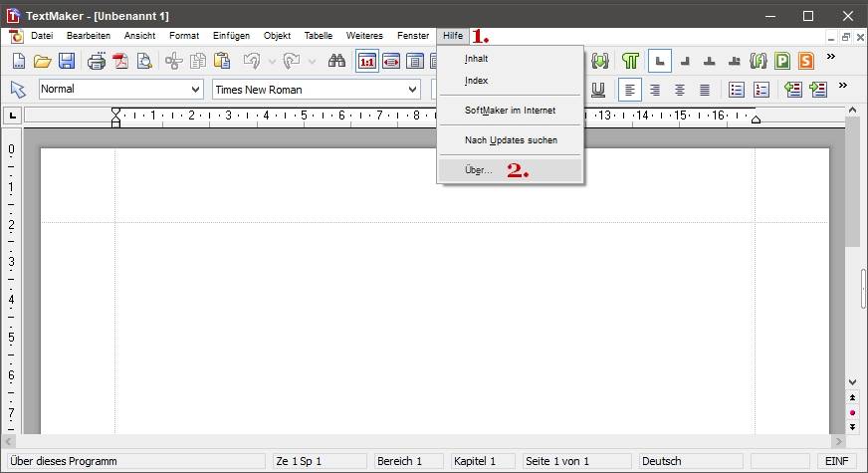Image resolution: width=868 pixels, height=473 pixels.
Task: Open the Ansicht menu
Action: (139, 36)
